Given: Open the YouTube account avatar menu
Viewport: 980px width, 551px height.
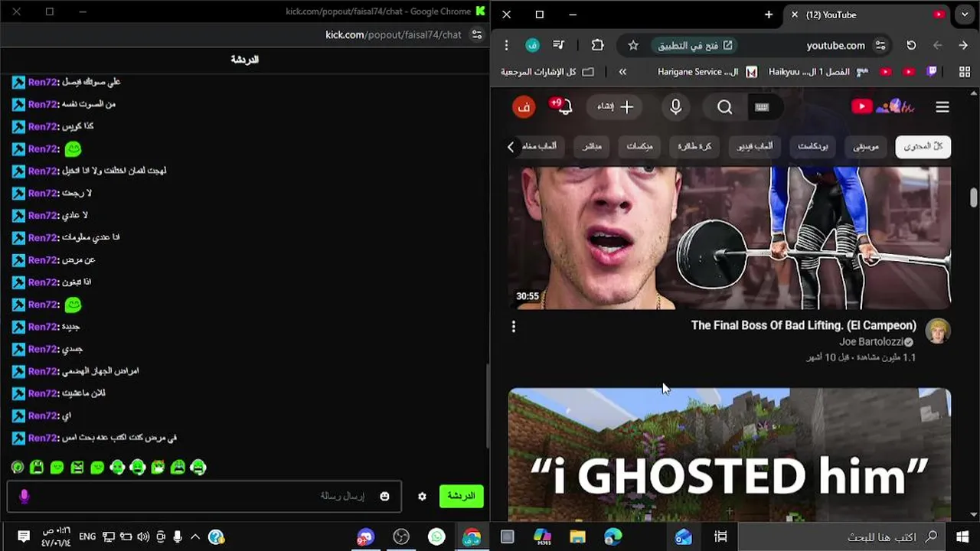Looking at the screenshot, I should [524, 107].
